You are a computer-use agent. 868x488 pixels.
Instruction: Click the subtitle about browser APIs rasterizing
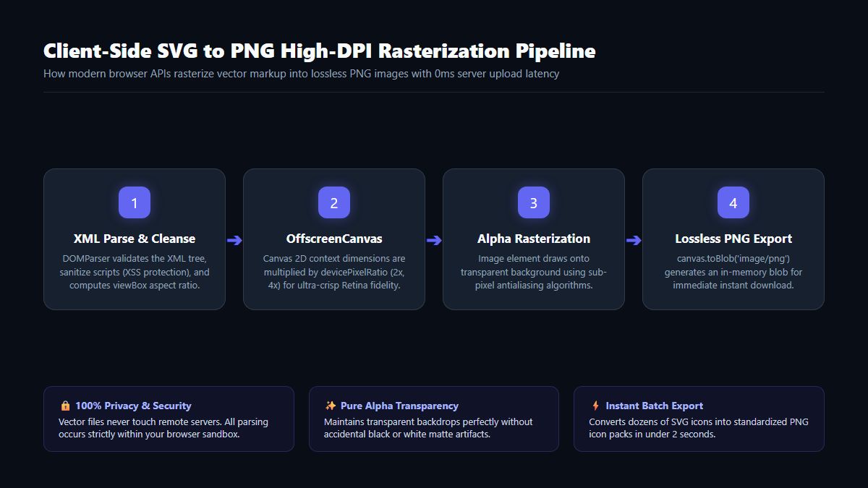click(301, 74)
